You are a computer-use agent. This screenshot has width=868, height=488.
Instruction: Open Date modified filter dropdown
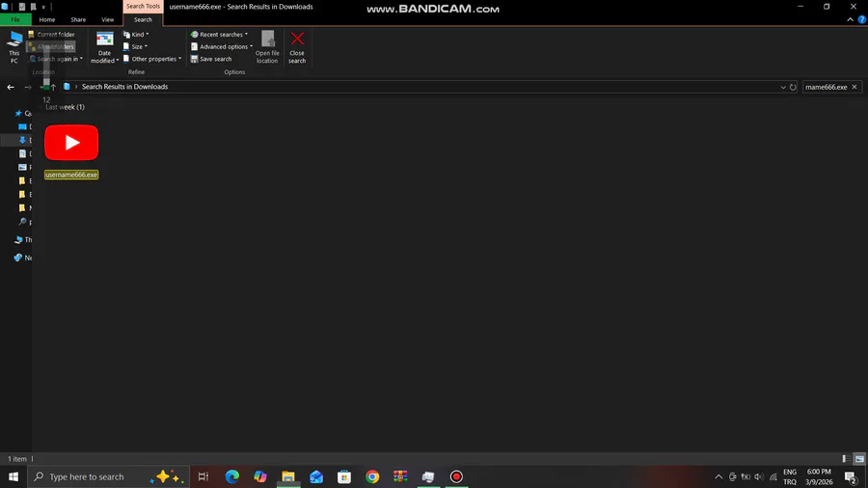click(104, 47)
